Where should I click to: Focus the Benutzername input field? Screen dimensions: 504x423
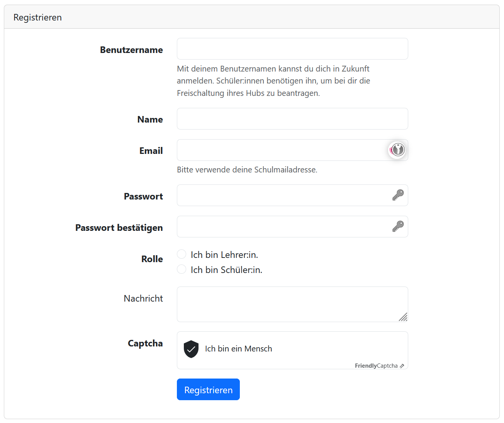pos(292,49)
